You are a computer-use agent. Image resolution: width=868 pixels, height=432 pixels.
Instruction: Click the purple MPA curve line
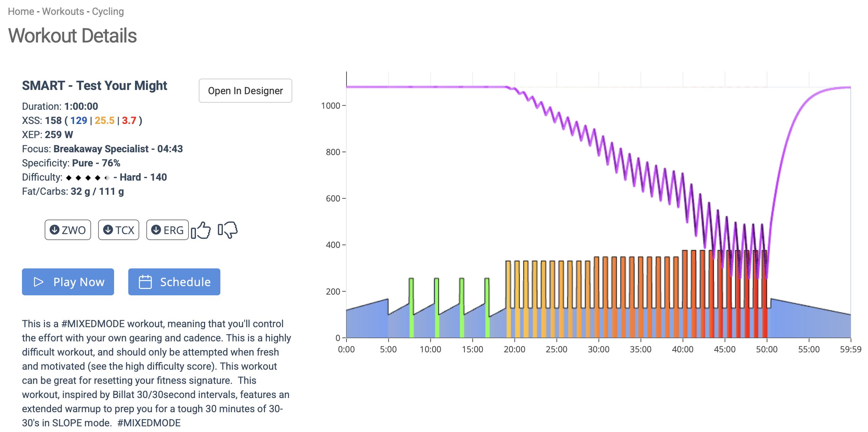pyautogui.click(x=425, y=87)
